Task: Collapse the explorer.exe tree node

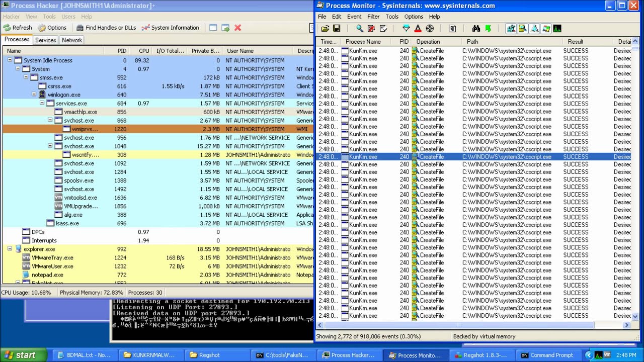Action: pyautogui.click(x=10, y=249)
